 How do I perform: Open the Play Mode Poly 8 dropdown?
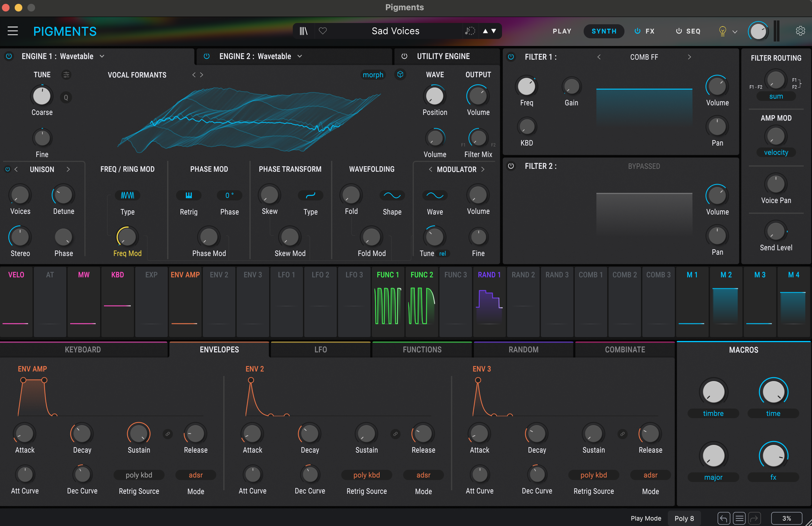[684, 518]
